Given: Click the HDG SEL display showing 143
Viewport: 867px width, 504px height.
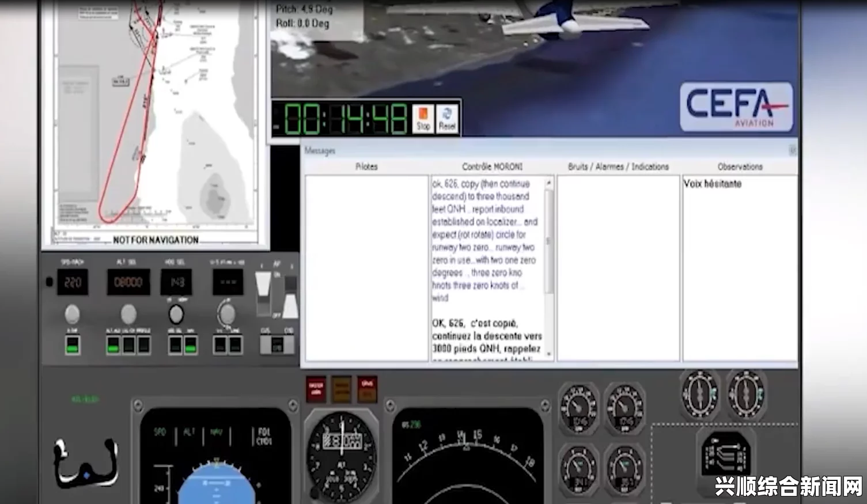Looking at the screenshot, I should click(176, 282).
